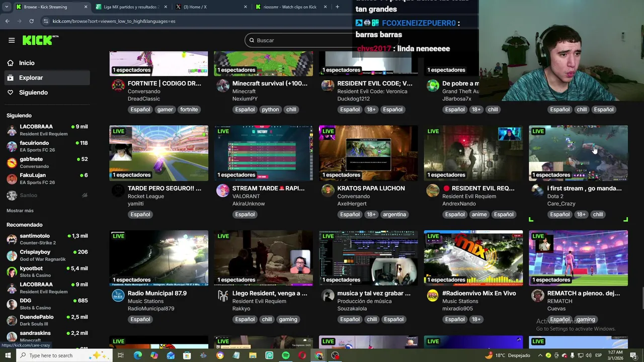The height and width of the screenshot is (362, 644).
Task: Click Rakkyo channel avatar
Action: point(223,296)
